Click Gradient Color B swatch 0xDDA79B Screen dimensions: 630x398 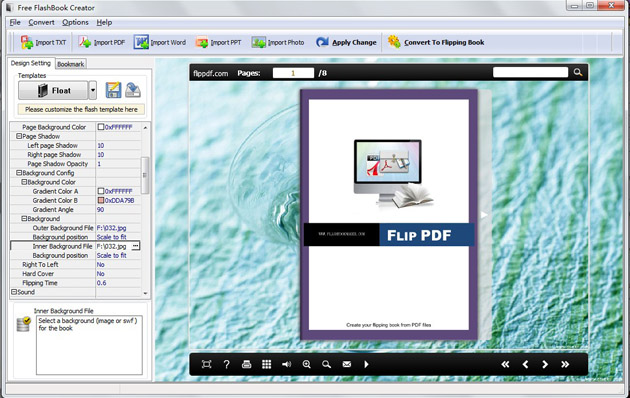pos(101,200)
